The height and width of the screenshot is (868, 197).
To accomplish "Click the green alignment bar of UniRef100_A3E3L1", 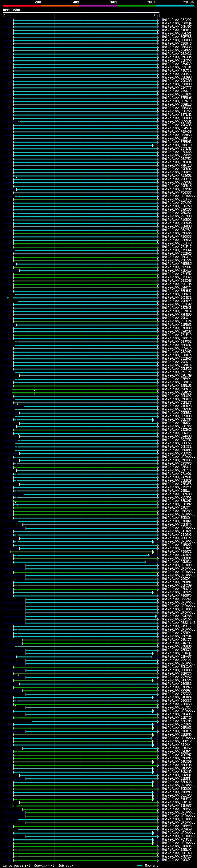I will 86,467.
